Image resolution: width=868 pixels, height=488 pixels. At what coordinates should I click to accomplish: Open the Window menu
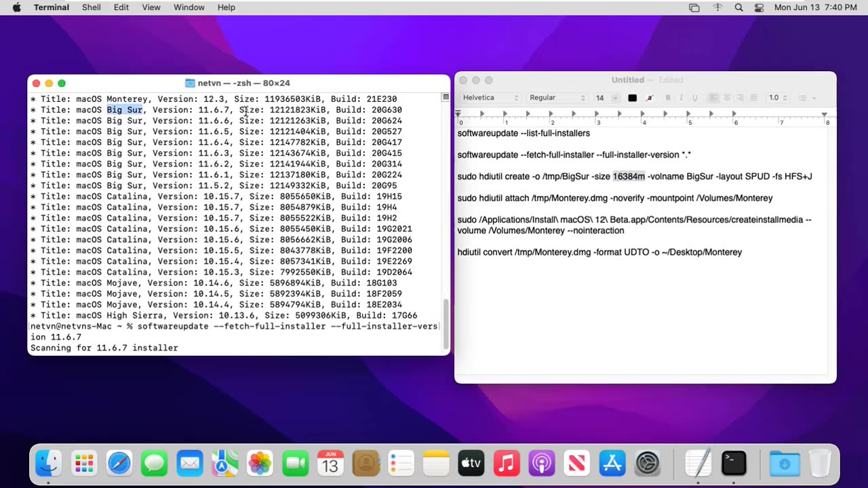(189, 7)
